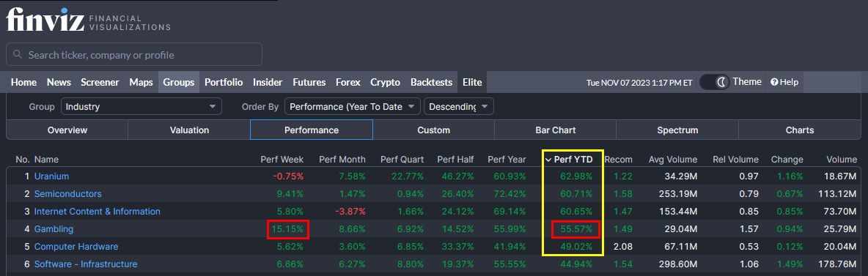
Task: Click the search magnifier icon
Action: click(18, 55)
